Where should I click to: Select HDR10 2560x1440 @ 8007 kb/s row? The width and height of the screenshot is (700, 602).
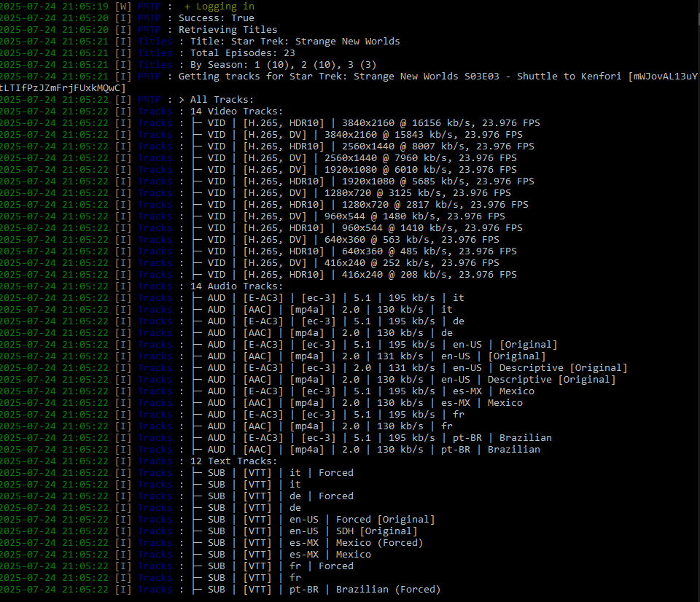click(x=363, y=146)
